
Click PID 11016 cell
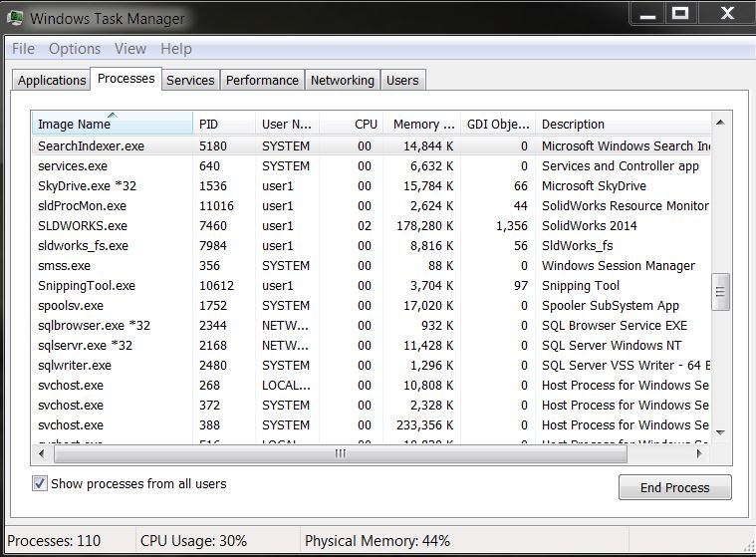click(216, 206)
